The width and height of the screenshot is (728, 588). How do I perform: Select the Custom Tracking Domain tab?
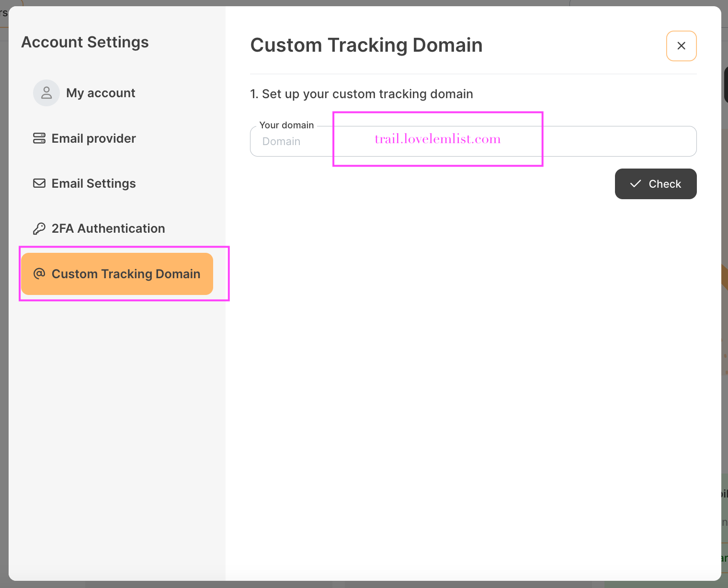125,274
